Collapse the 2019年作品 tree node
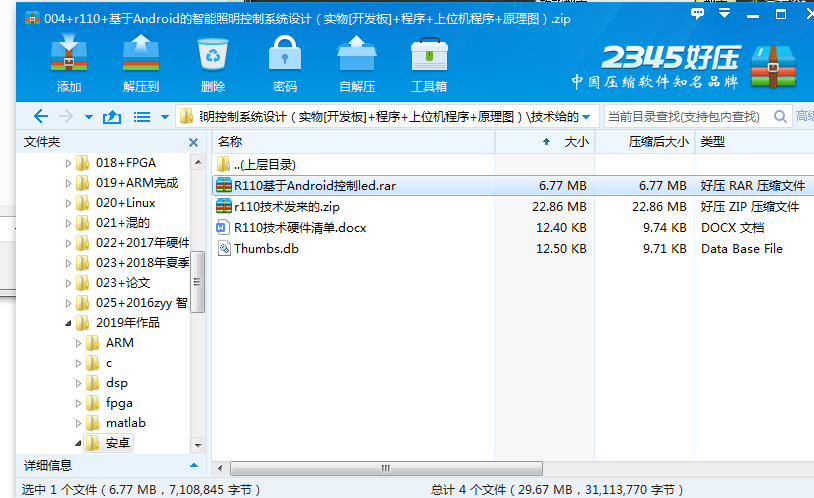The height and width of the screenshot is (498, 814). point(68,323)
